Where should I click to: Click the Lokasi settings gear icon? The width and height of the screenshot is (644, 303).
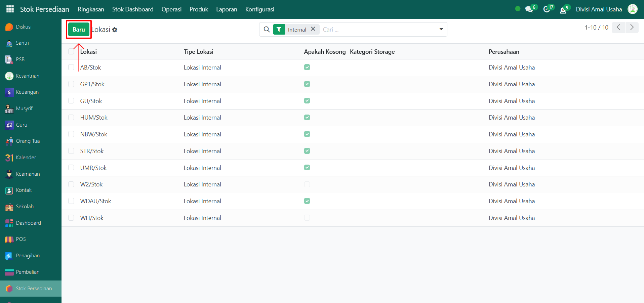tap(115, 30)
